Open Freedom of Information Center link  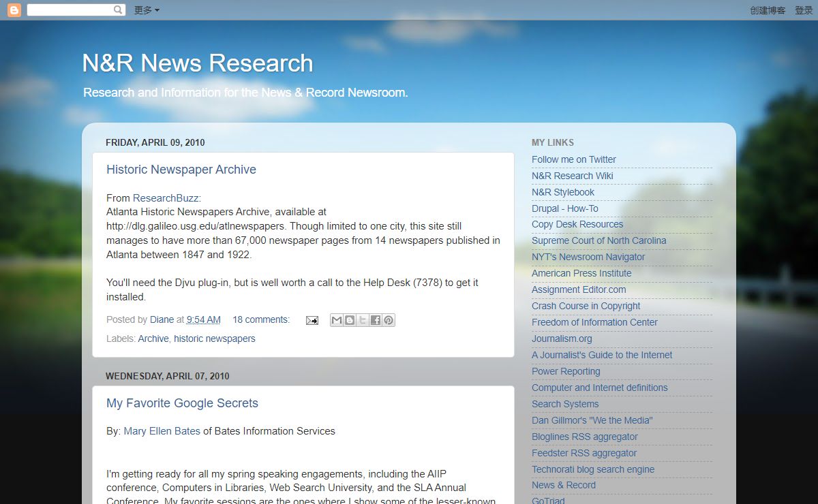594,322
